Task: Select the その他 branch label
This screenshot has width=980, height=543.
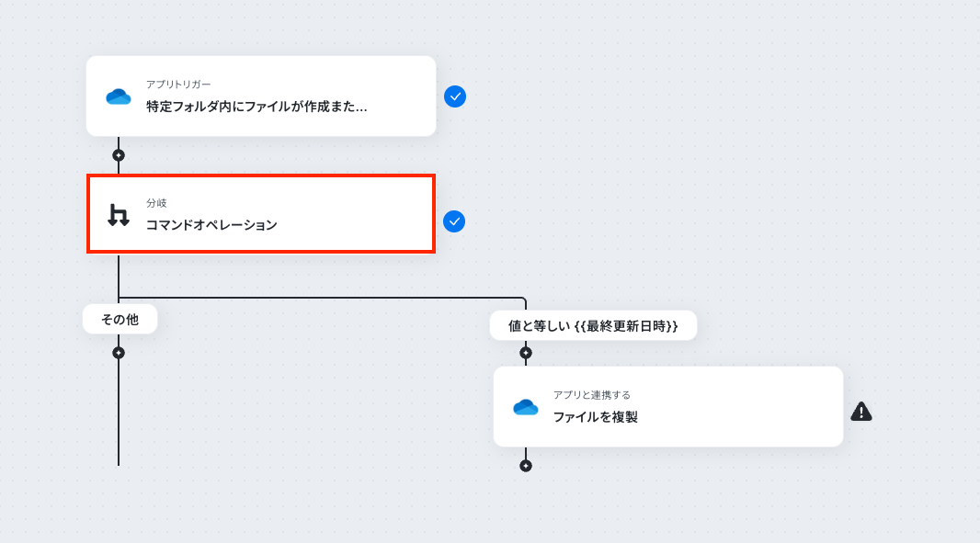Action: click(x=120, y=320)
